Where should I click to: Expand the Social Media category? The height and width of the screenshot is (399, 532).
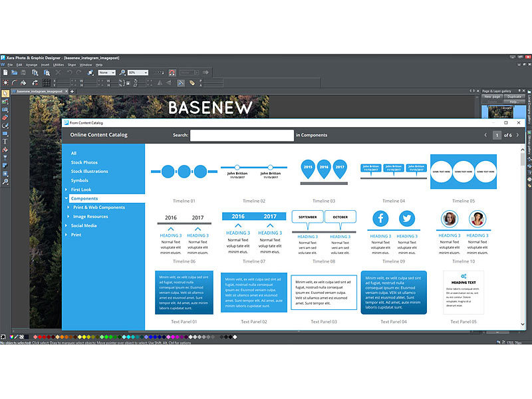(x=66, y=225)
